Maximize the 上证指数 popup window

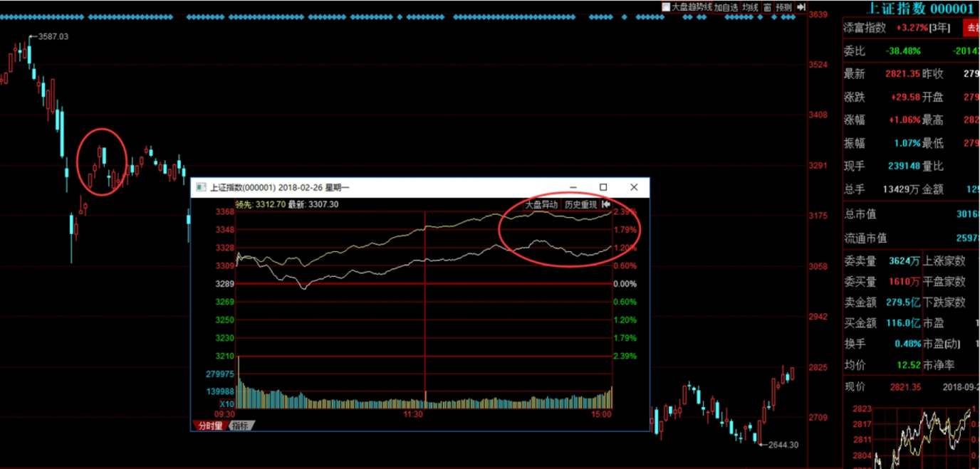[603, 187]
